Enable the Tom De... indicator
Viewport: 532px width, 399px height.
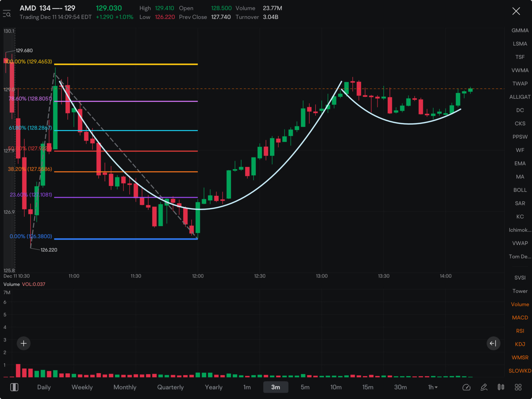(520, 256)
